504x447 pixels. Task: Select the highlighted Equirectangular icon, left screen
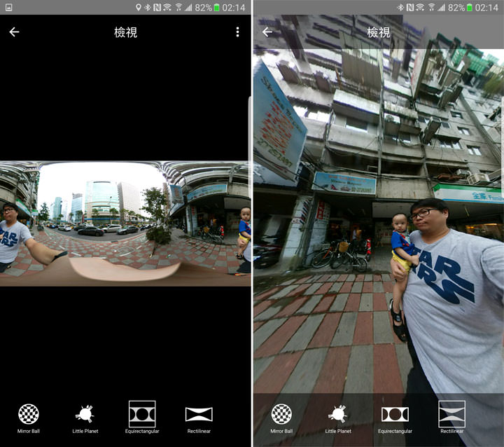(142, 414)
